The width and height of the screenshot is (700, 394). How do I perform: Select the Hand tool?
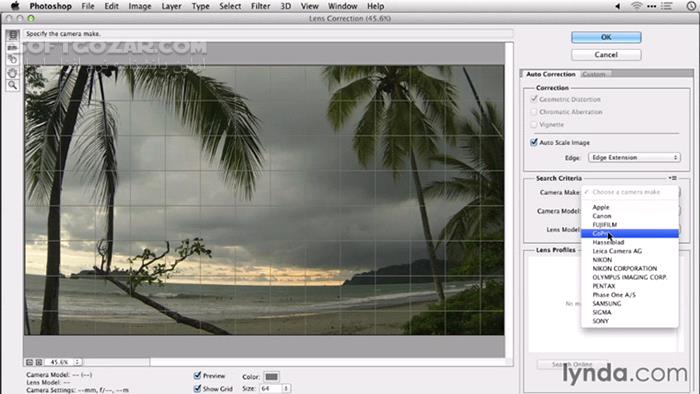pyautogui.click(x=12, y=72)
